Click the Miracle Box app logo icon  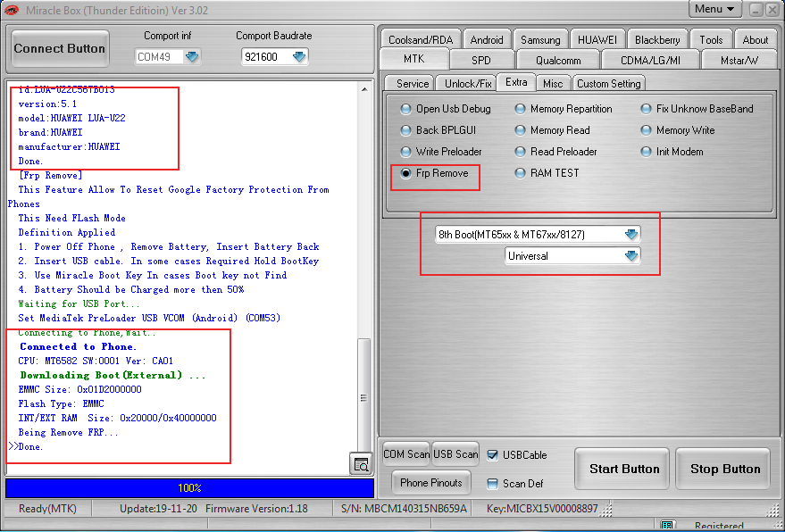12,10
